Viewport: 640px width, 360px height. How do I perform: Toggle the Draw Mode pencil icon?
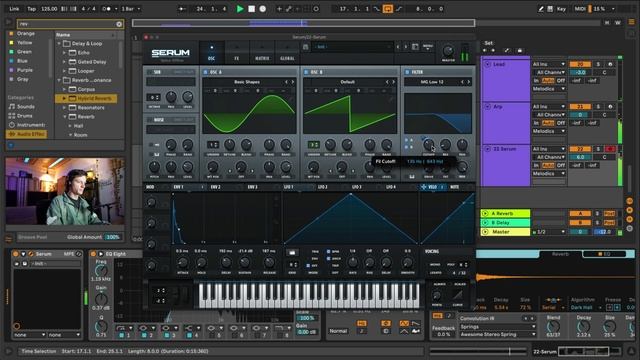540,9
